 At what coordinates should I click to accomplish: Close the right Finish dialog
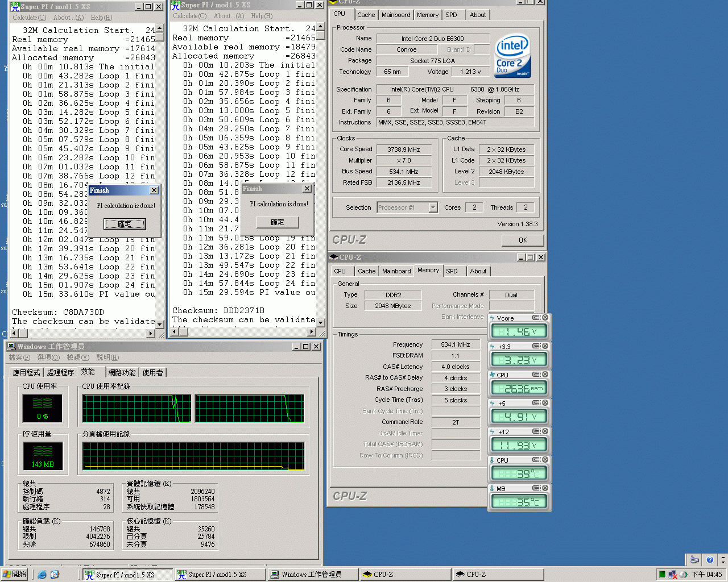coord(307,189)
